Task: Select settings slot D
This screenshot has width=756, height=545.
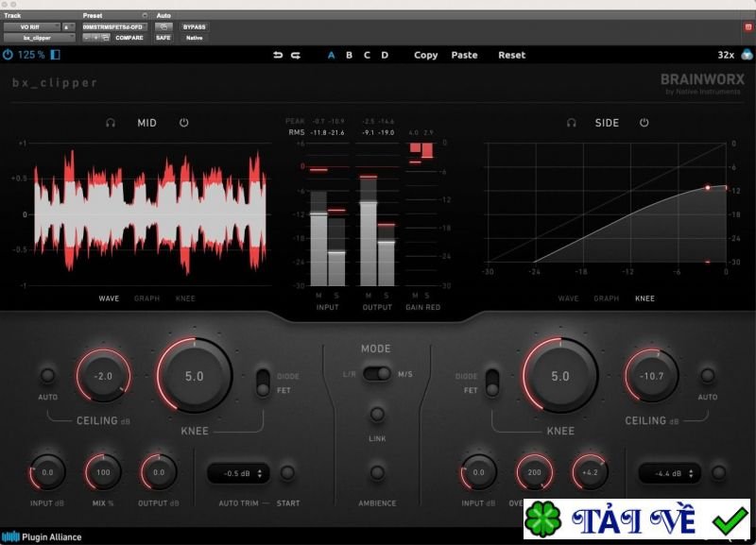Action: click(x=385, y=55)
